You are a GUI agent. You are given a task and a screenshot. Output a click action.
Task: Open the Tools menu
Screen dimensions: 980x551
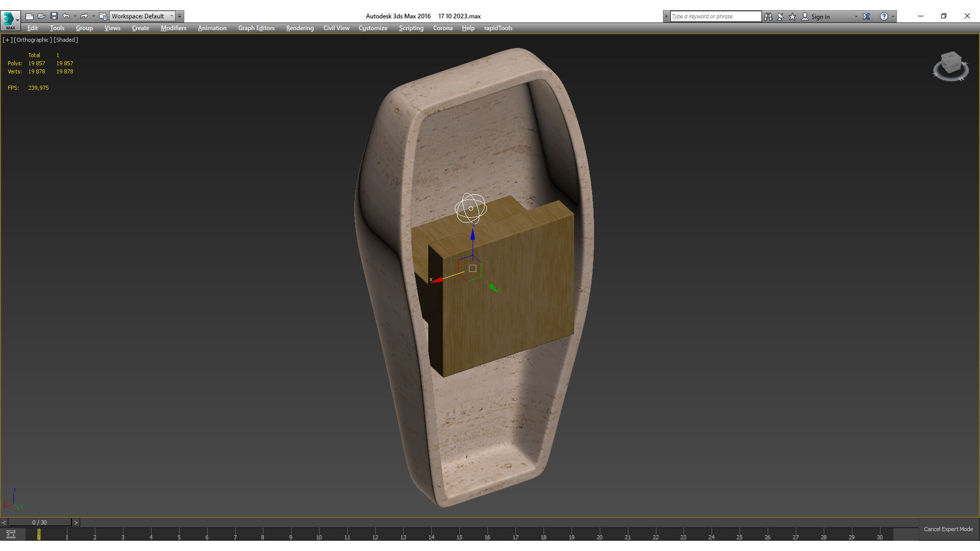(57, 28)
